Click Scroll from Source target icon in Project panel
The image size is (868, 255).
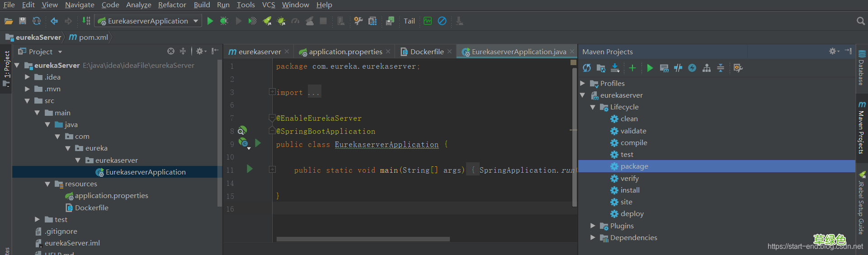170,52
